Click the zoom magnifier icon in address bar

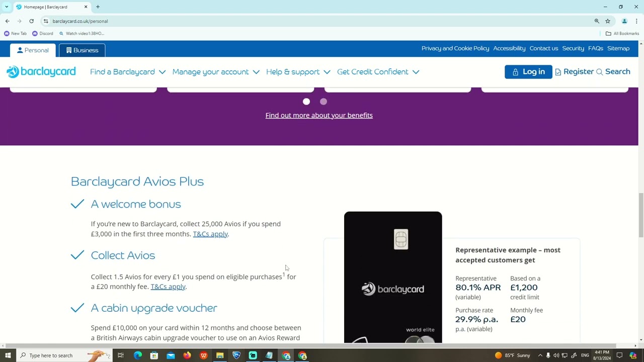click(x=597, y=21)
